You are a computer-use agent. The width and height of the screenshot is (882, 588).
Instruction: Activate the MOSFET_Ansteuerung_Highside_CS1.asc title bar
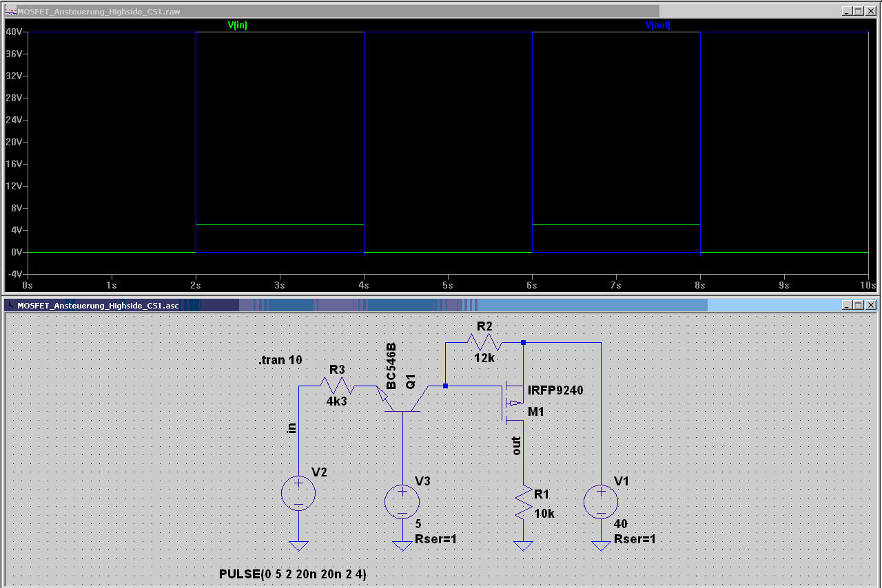pos(441,305)
